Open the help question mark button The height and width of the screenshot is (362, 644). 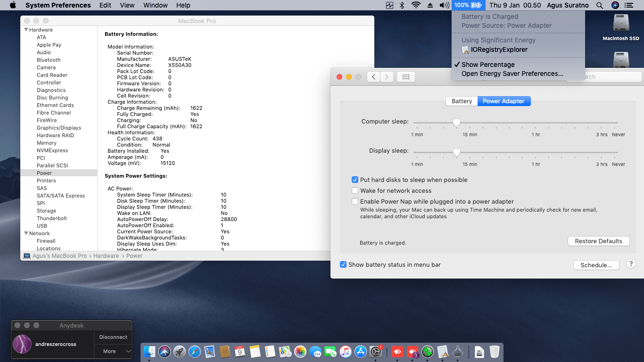(x=631, y=264)
